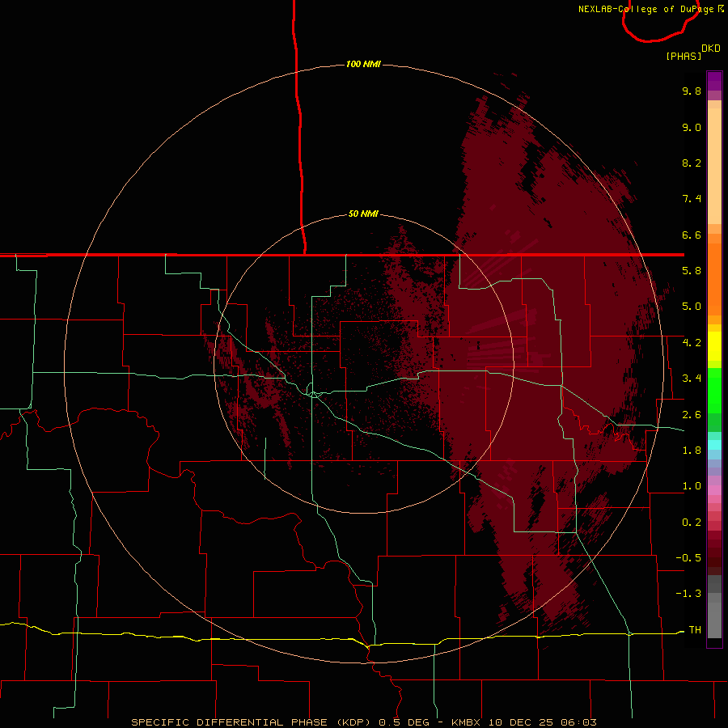
Task: Click the bright green swatch on the color bar
Action: 714,389
